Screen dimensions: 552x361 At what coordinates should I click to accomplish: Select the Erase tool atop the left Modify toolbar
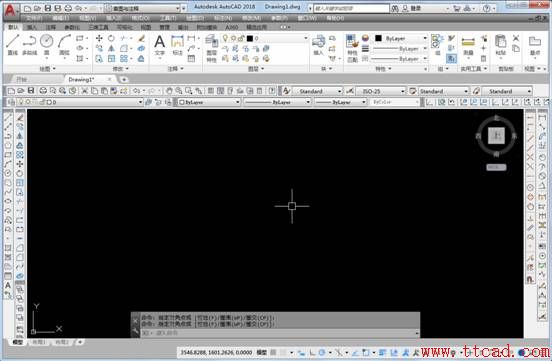(x=20, y=118)
